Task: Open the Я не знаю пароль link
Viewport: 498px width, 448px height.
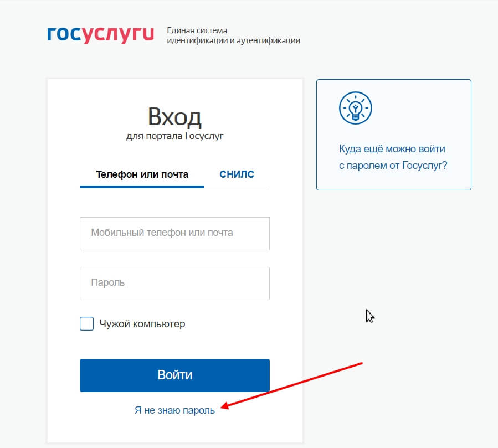Action: [x=174, y=410]
